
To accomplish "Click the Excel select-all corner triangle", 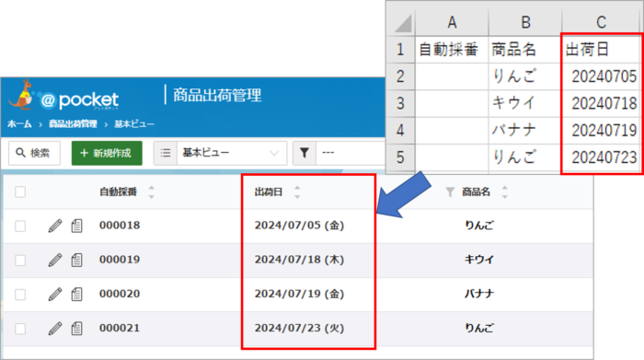I will (403, 23).
